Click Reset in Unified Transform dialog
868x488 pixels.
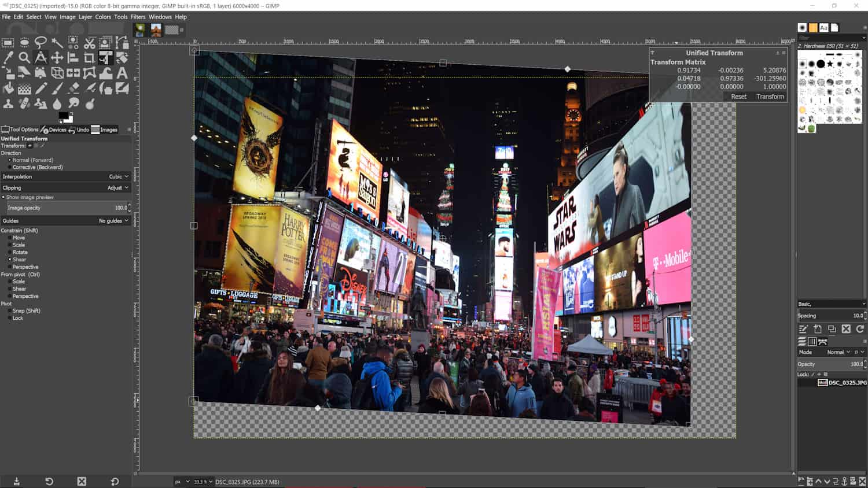(x=738, y=97)
